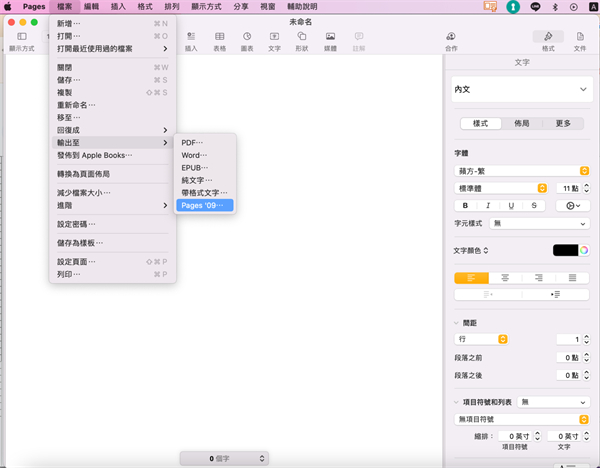Toggle underline text formatting
Screen dimensions: 600x468
coord(511,205)
